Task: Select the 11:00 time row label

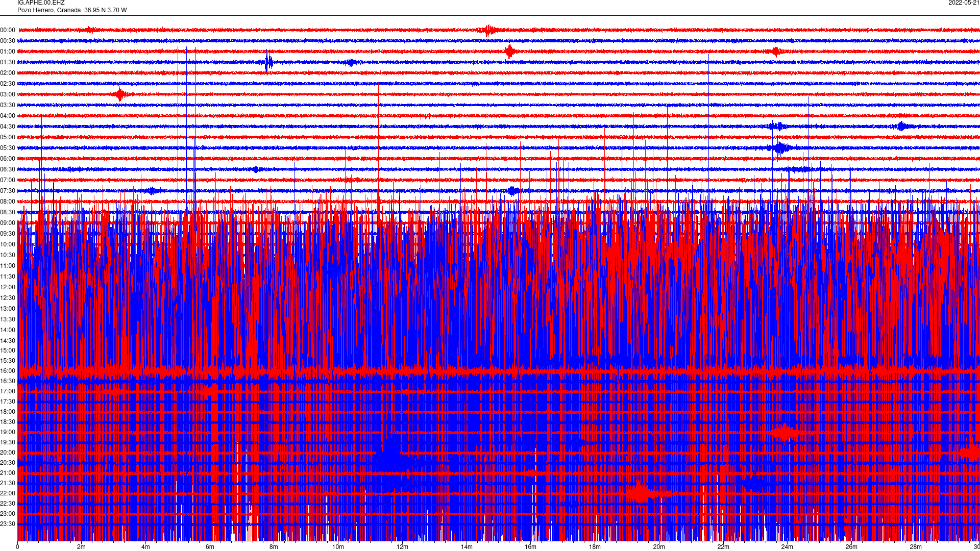Action: [x=8, y=266]
